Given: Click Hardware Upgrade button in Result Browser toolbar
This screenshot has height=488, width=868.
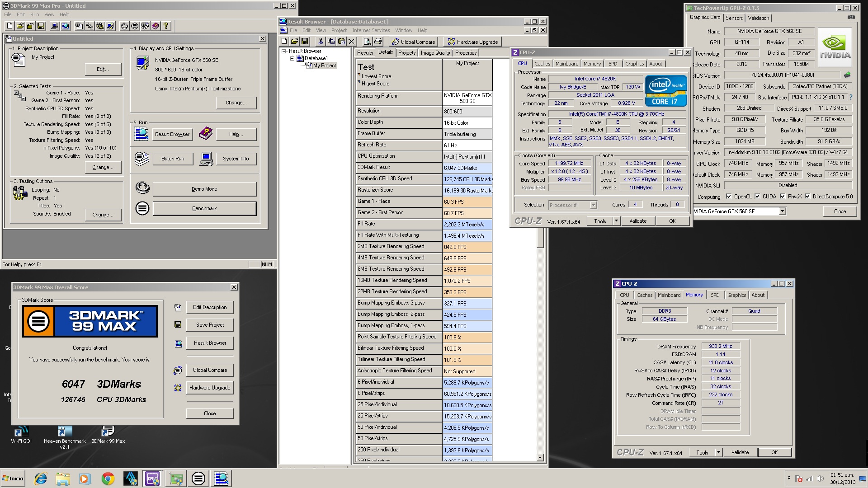Looking at the screenshot, I should point(473,42).
